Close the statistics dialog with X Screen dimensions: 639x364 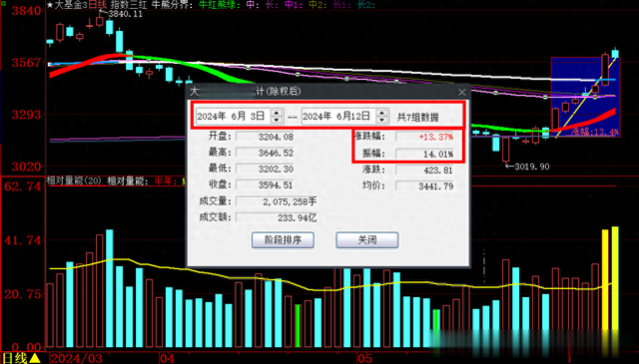[461, 92]
